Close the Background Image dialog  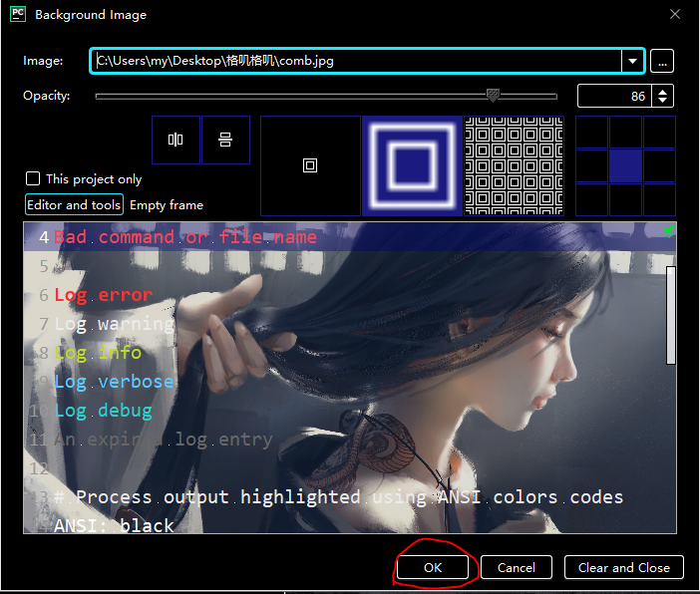coord(674,14)
